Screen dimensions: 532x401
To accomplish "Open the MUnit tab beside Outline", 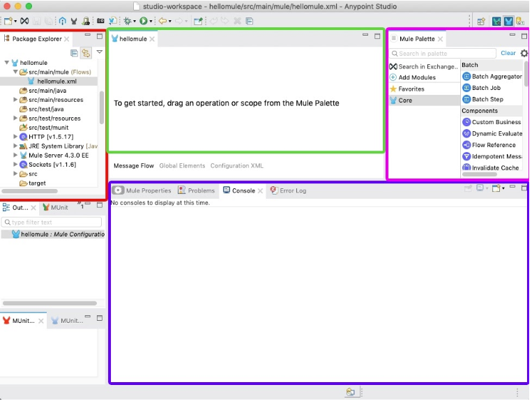I will coord(55,208).
